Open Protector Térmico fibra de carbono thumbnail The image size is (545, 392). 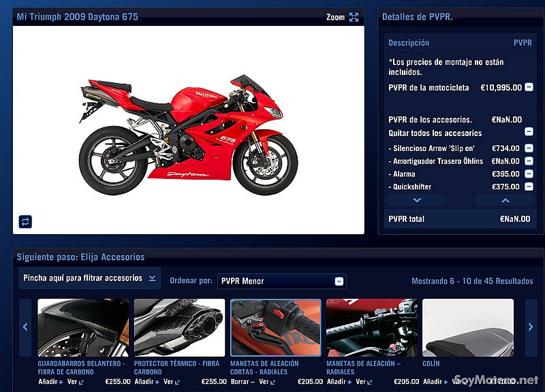pyautogui.click(x=179, y=328)
